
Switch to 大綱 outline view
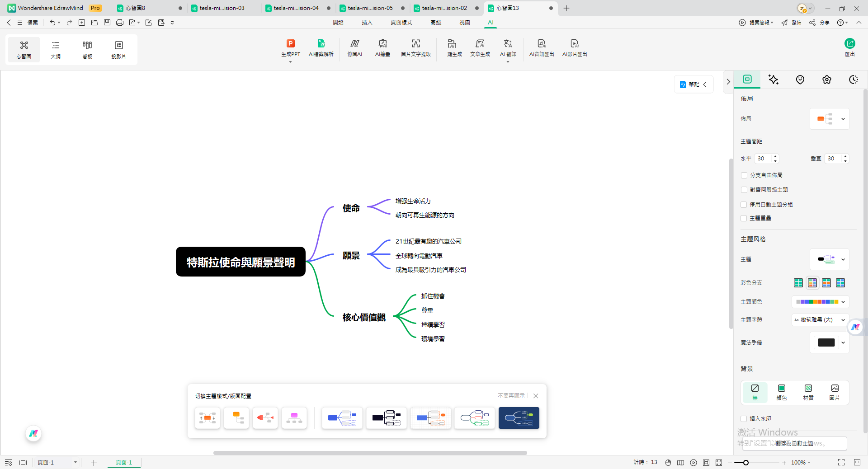[x=56, y=49]
